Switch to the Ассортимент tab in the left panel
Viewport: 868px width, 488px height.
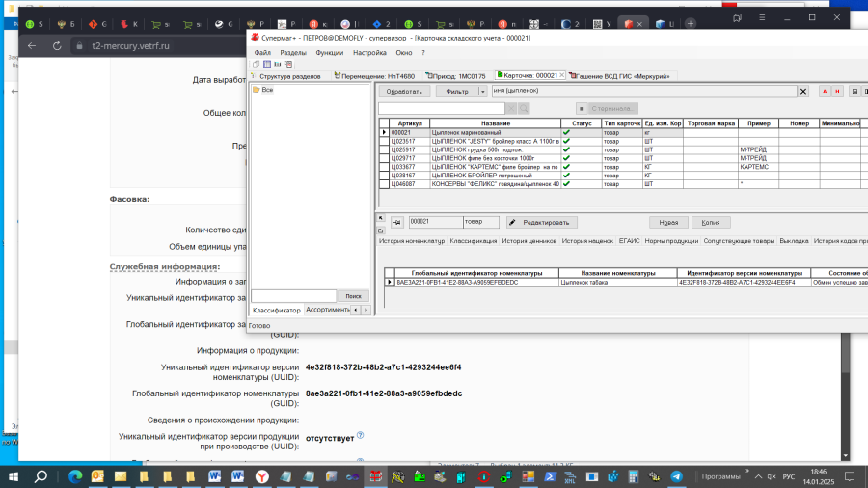[327, 310]
